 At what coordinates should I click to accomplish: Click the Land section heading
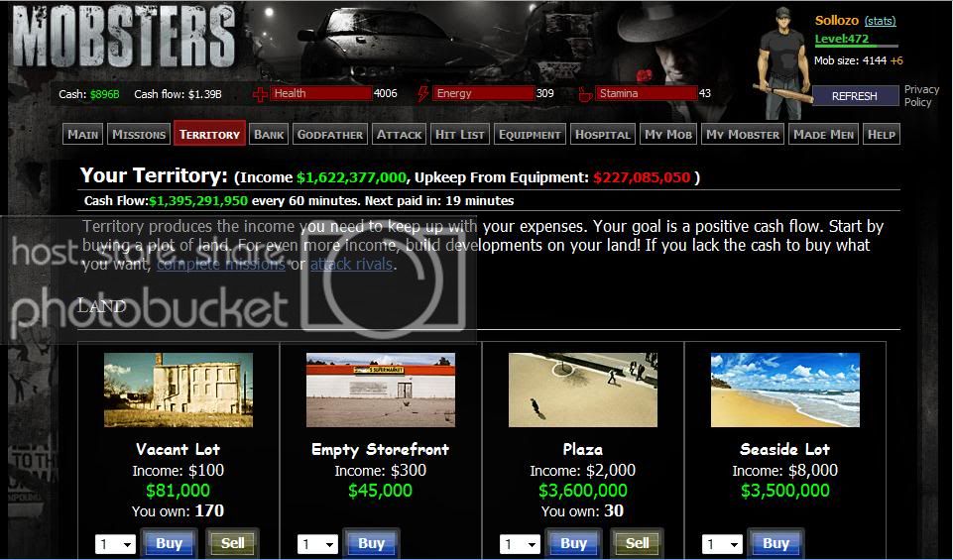click(x=101, y=305)
